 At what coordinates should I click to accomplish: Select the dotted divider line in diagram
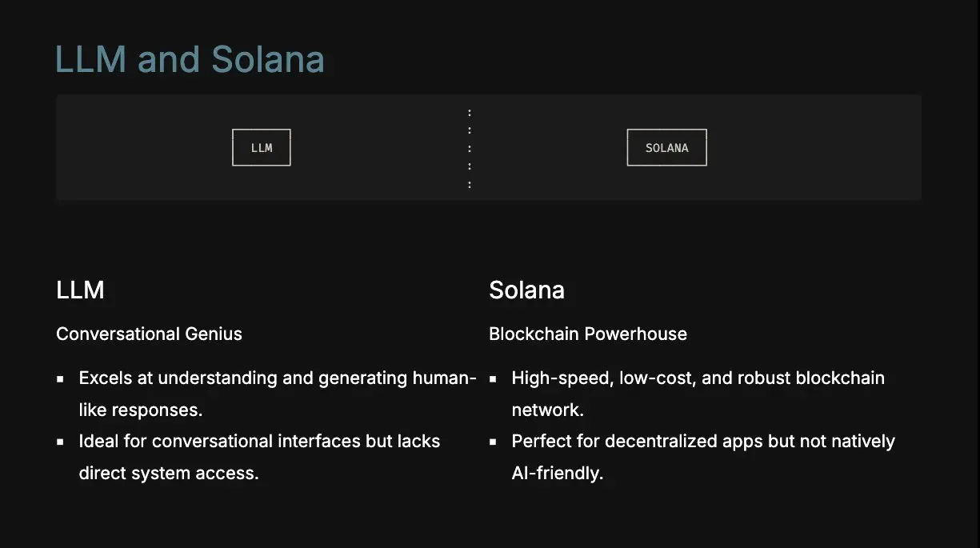pyautogui.click(x=470, y=149)
